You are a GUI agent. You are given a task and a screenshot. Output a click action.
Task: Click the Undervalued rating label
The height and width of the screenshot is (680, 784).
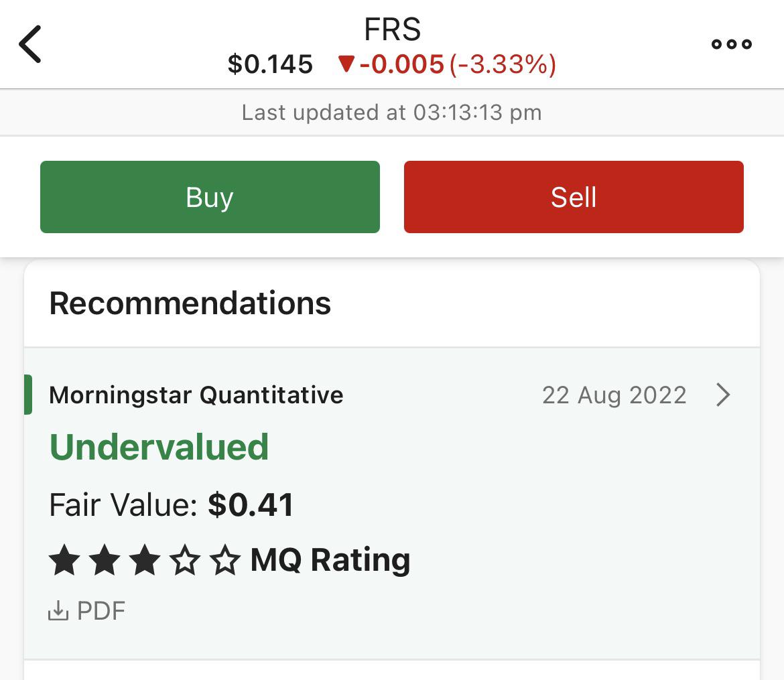pos(158,446)
